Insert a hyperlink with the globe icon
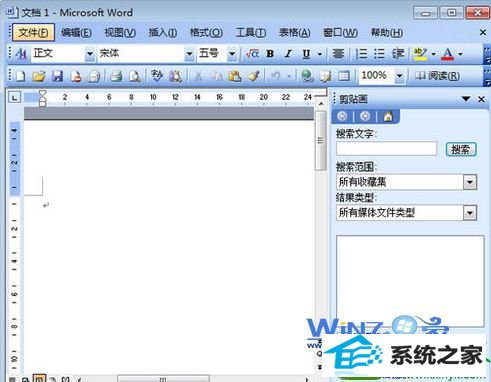Image resolution: width=491 pixels, height=382 pixels. click(307, 76)
